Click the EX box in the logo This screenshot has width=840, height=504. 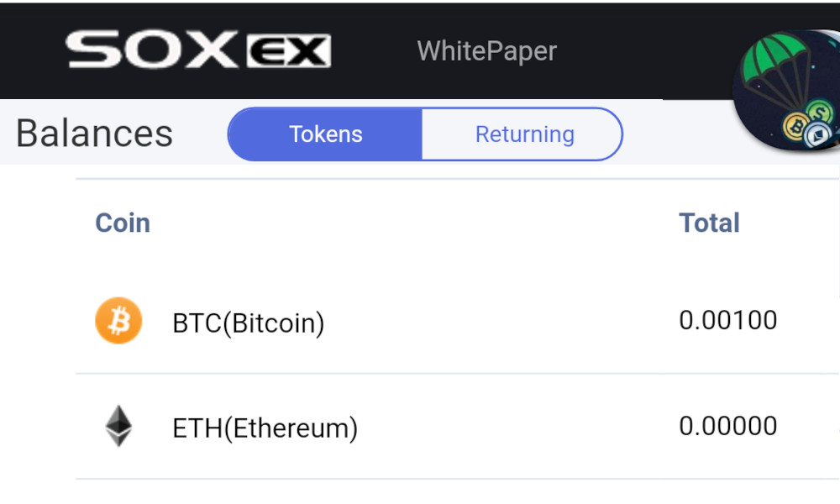coord(288,52)
